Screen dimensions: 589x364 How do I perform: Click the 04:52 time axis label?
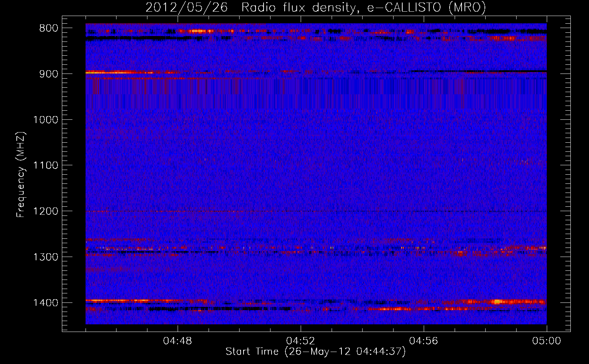point(301,341)
